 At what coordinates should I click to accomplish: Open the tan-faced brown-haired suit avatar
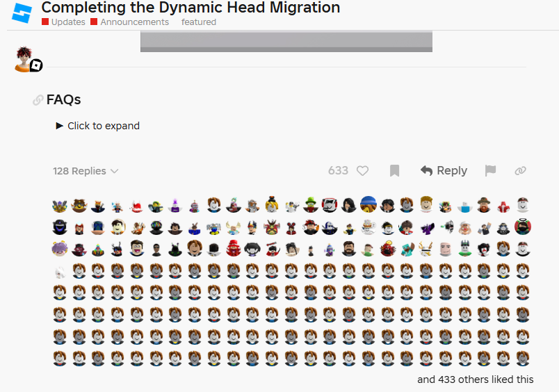[x=195, y=248]
